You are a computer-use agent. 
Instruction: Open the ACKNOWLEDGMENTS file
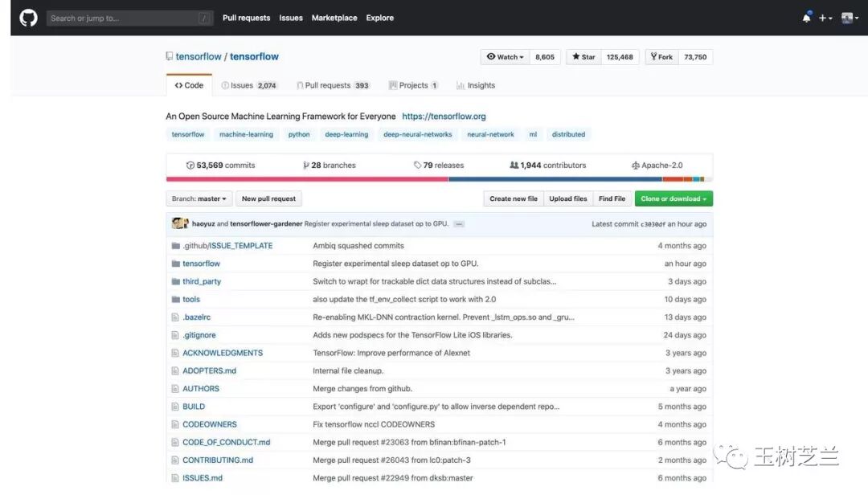(223, 353)
